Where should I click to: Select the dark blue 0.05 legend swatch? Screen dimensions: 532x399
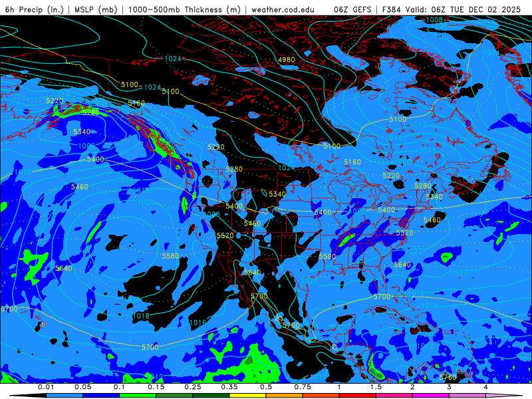click(101, 396)
